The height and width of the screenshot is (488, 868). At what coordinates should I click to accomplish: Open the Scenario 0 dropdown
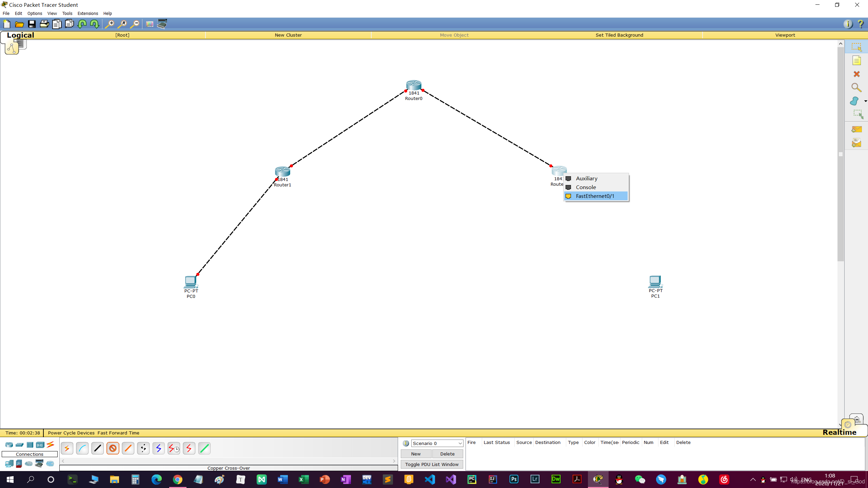pos(437,443)
